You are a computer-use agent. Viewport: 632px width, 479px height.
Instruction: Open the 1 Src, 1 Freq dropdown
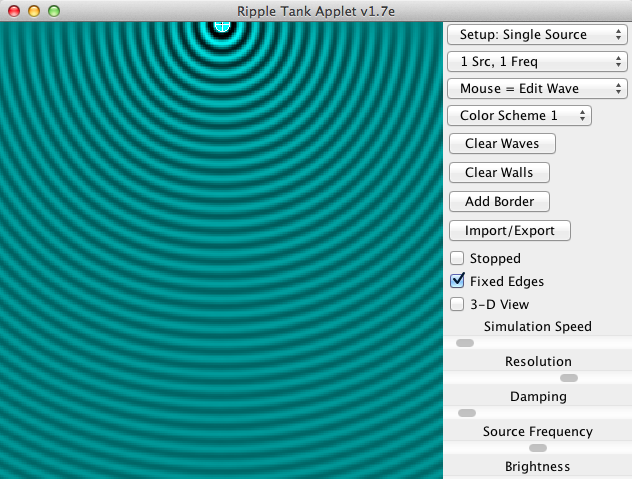tap(537, 62)
